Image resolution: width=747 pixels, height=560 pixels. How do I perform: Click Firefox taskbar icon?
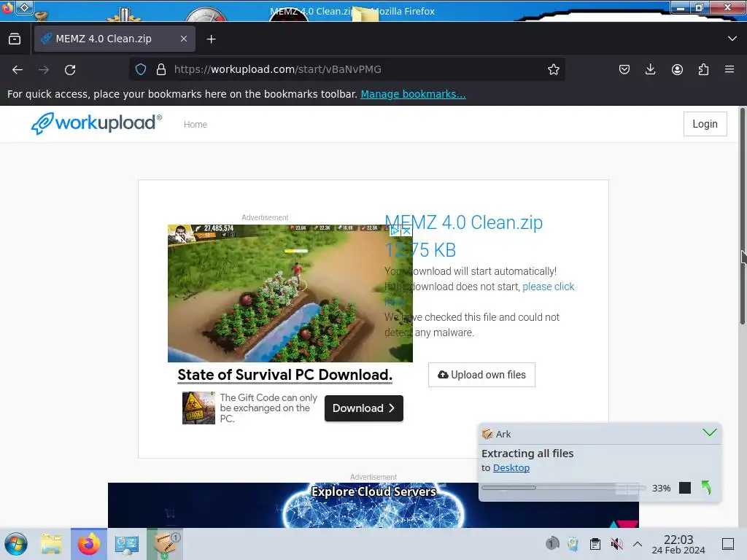click(x=88, y=544)
